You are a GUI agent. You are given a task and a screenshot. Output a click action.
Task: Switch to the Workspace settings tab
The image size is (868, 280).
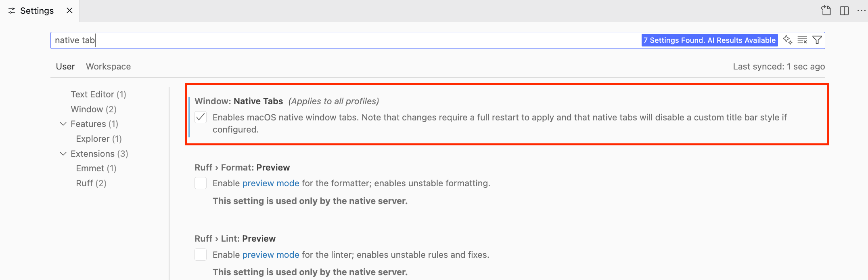(x=108, y=67)
